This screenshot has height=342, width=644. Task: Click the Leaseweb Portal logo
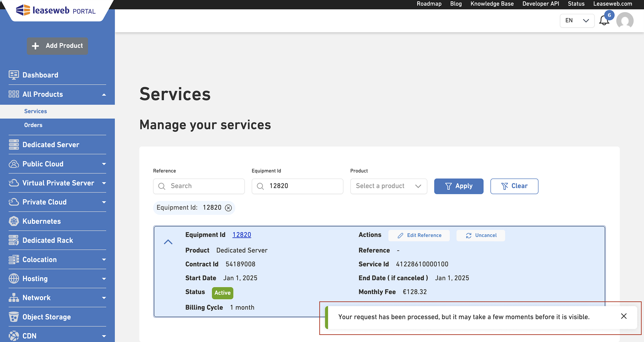pos(56,10)
